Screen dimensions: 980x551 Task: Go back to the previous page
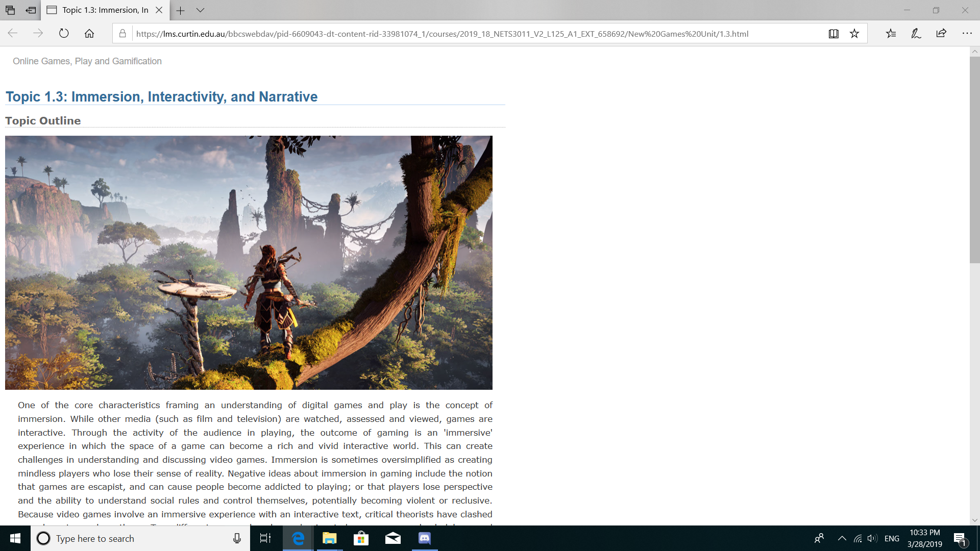click(13, 34)
